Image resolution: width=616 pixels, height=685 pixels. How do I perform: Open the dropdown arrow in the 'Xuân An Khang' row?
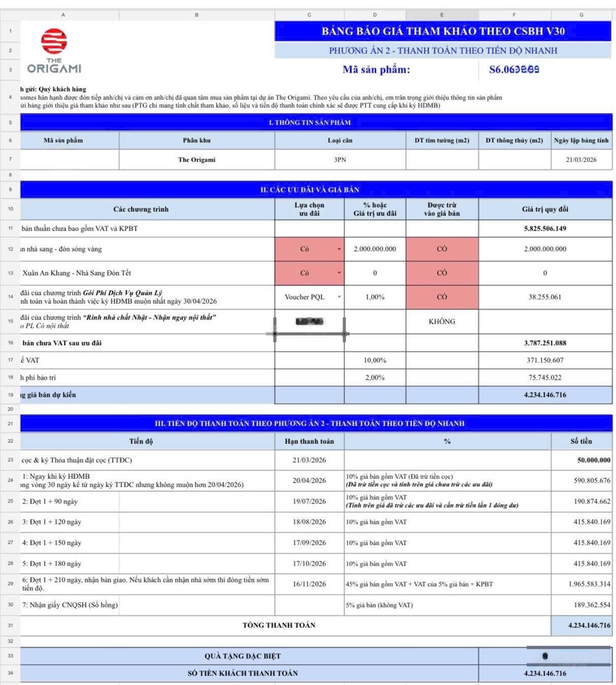click(339, 273)
